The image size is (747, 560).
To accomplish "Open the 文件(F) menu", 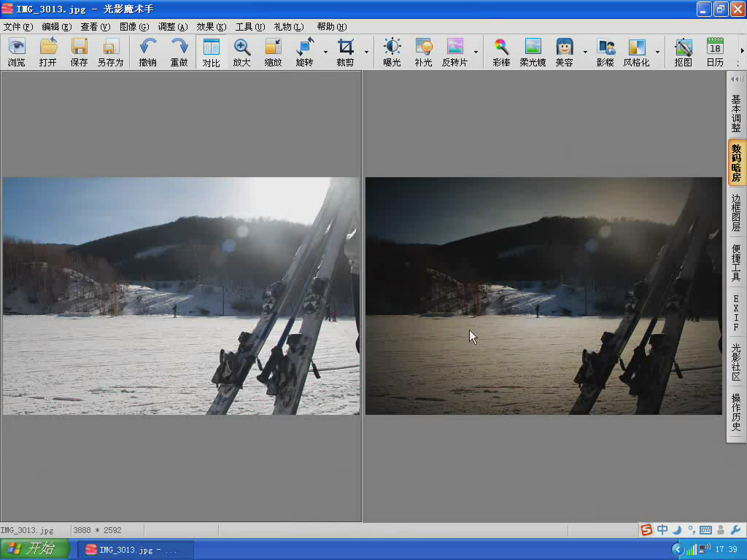I will coord(18,27).
